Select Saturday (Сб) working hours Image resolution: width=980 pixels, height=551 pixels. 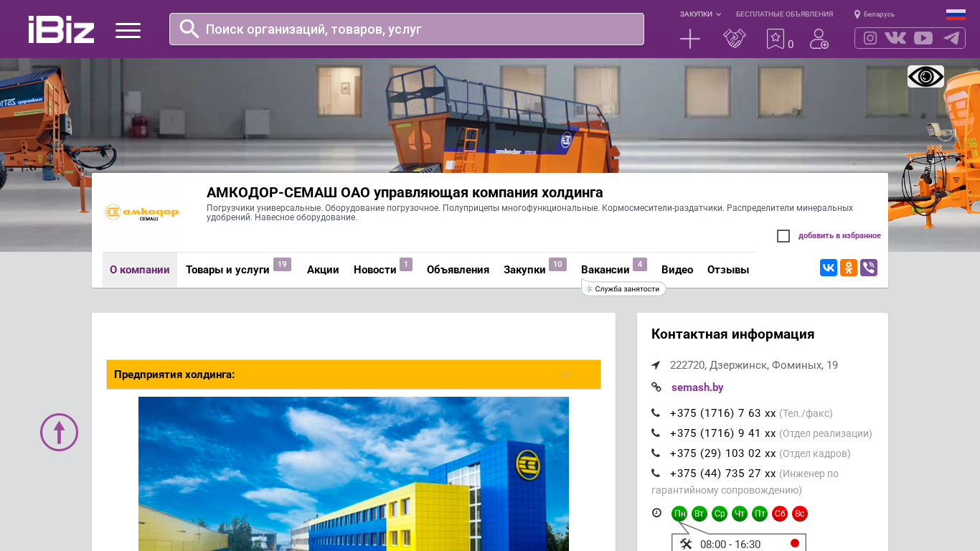(780, 514)
